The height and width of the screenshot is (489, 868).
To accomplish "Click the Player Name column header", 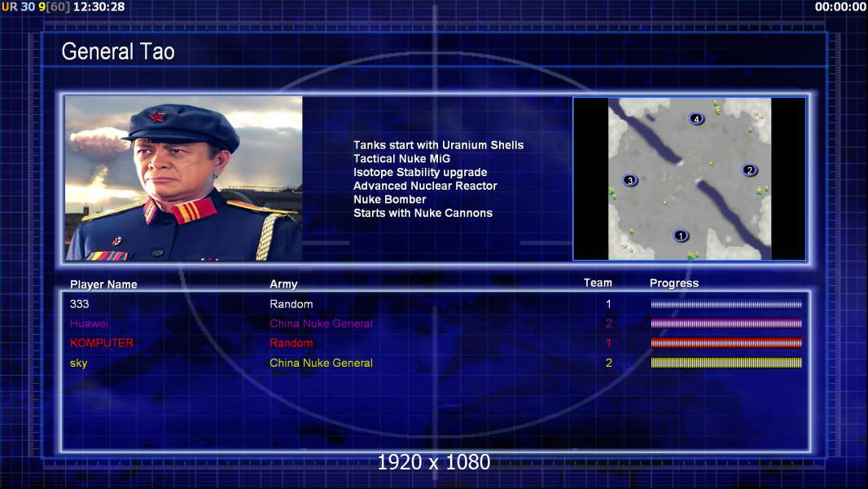I will pos(103,284).
